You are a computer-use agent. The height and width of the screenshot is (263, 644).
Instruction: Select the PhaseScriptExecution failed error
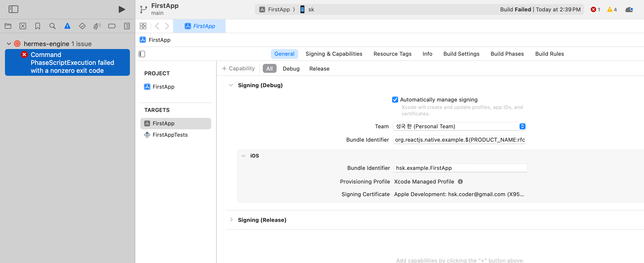67,62
